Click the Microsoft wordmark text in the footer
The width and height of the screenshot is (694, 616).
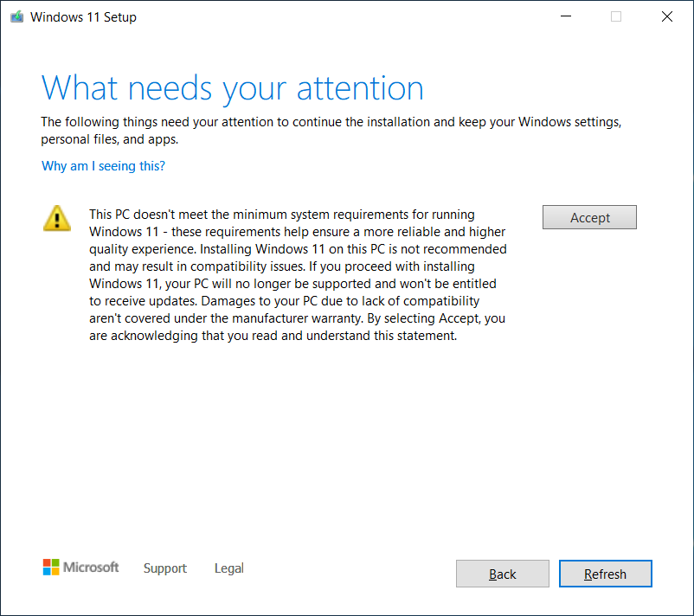[x=91, y=568]
